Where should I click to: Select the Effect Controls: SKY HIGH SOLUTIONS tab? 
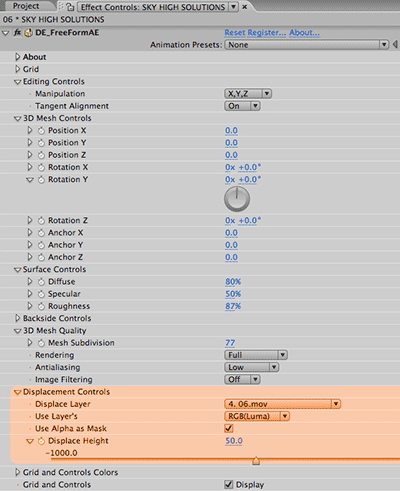pos(153,7)
